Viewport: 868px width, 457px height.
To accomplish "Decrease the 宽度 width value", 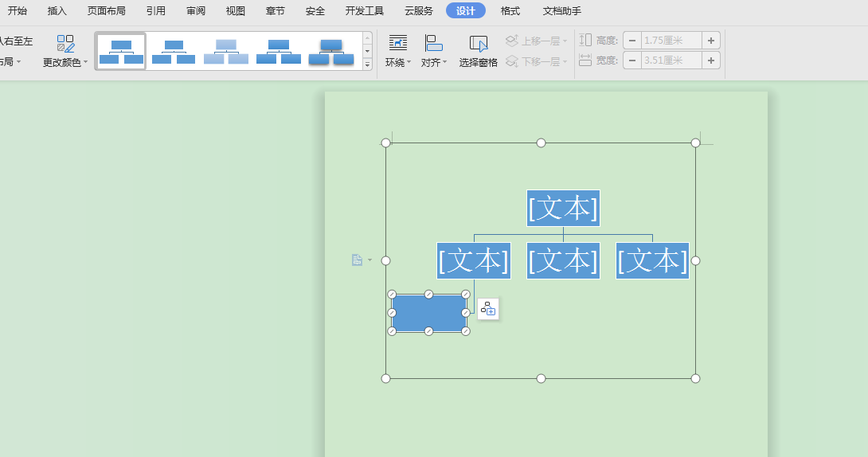I will pyautogui.click(x=632, y=61).
